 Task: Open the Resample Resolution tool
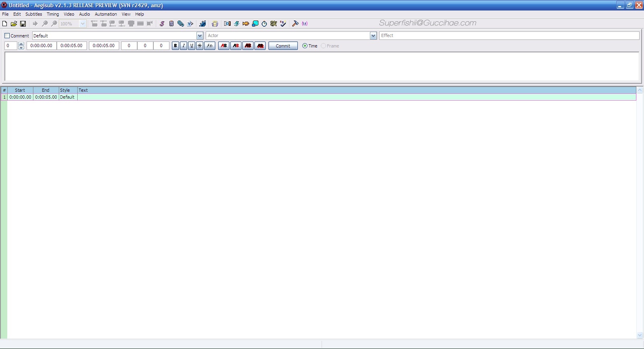coord(255,24)
